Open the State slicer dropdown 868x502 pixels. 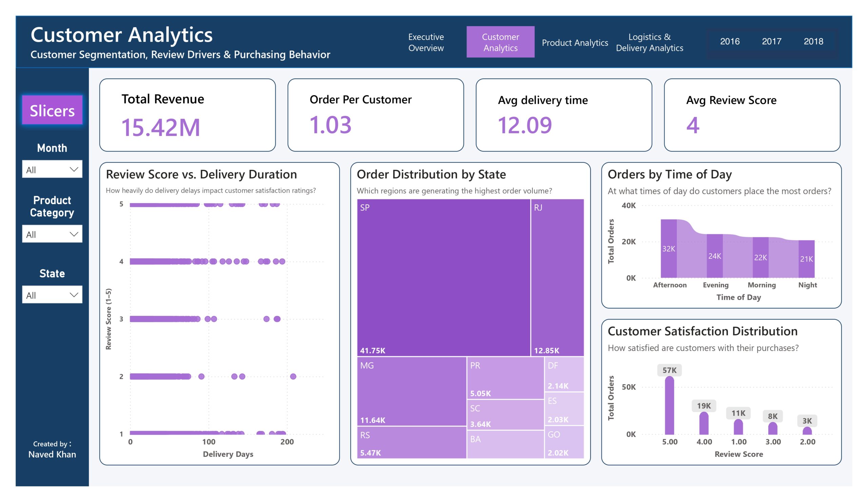[x=52, y=294]
